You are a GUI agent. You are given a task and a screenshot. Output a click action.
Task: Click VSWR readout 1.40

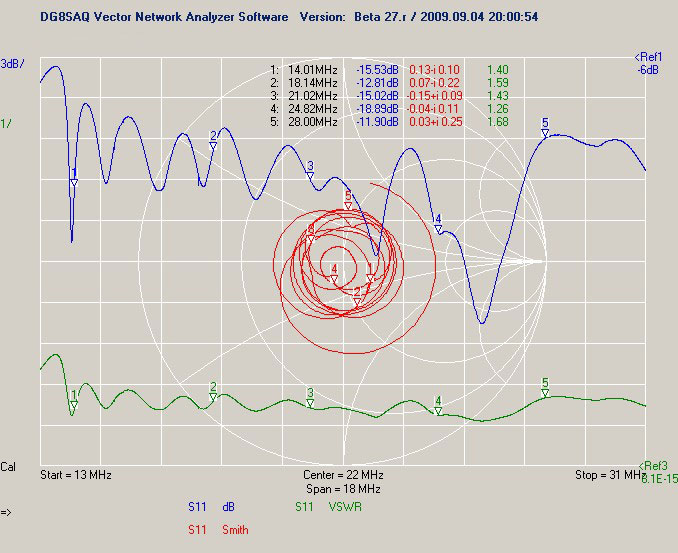click(x=498, y=70)
